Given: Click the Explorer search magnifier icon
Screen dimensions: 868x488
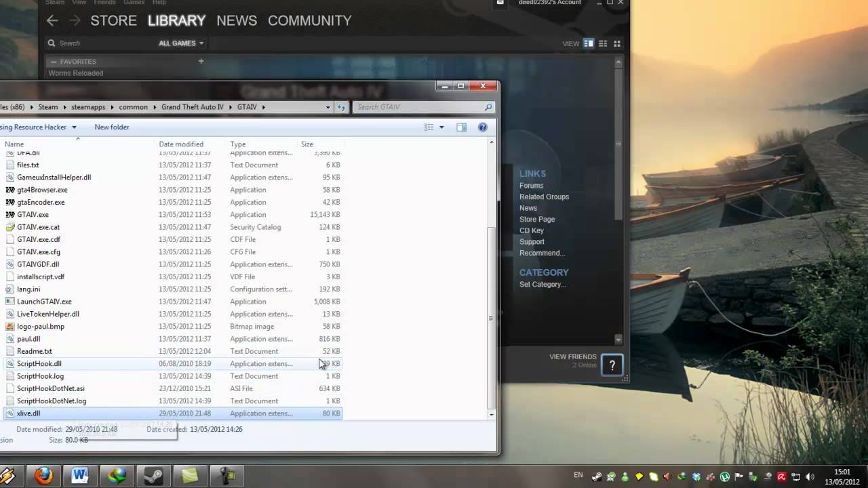Looking at the screenshot, I should [488, 107].
